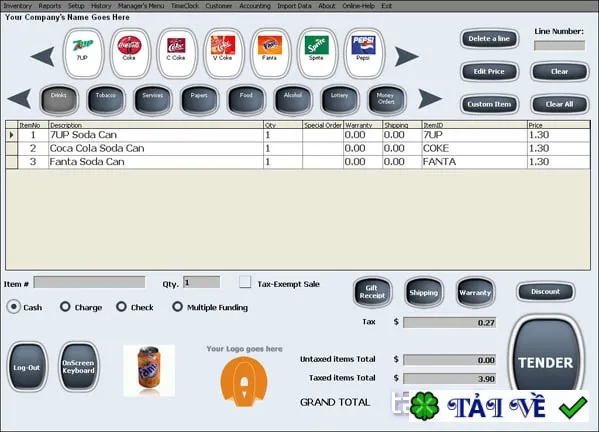Choose the Fanta product icon

[x=270, y=53]
